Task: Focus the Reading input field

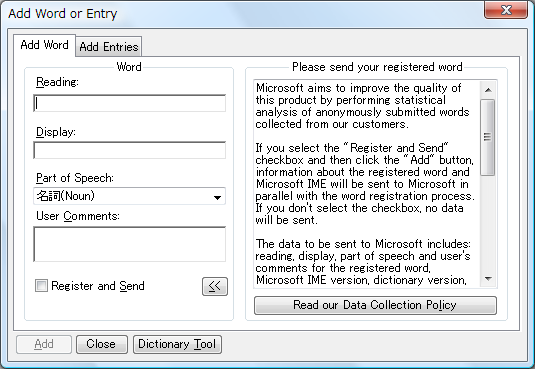Action: [130, 103]
